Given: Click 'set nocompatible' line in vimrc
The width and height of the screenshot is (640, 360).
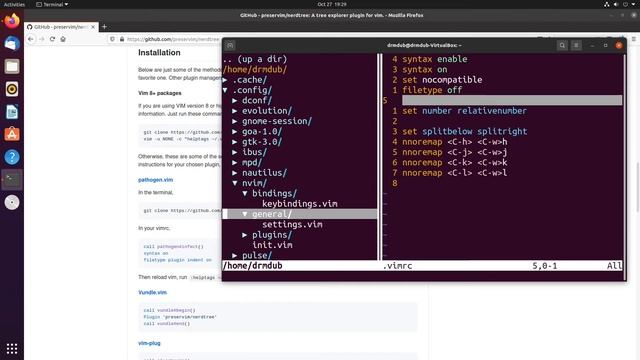Looking at the screenshot, I should (x=442, y=80).
